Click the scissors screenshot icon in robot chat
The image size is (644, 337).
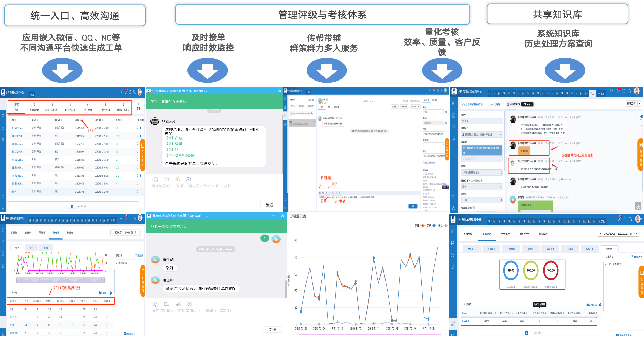pyautogui.click(x=177, y=179)
